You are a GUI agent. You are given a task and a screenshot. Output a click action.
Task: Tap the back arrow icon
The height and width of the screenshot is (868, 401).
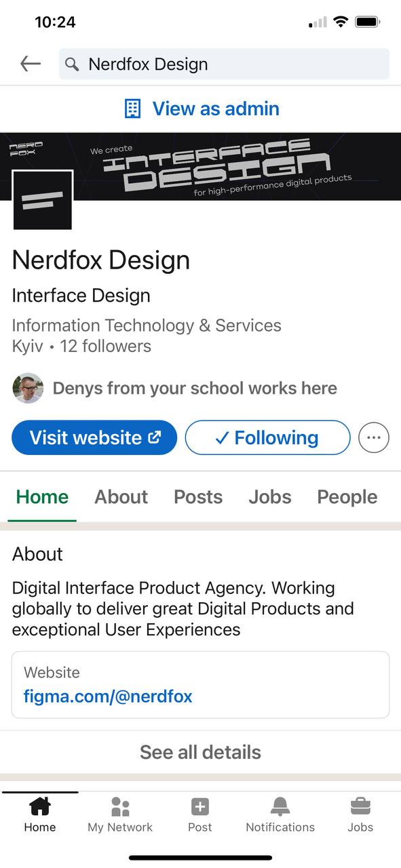pos(31,64)
